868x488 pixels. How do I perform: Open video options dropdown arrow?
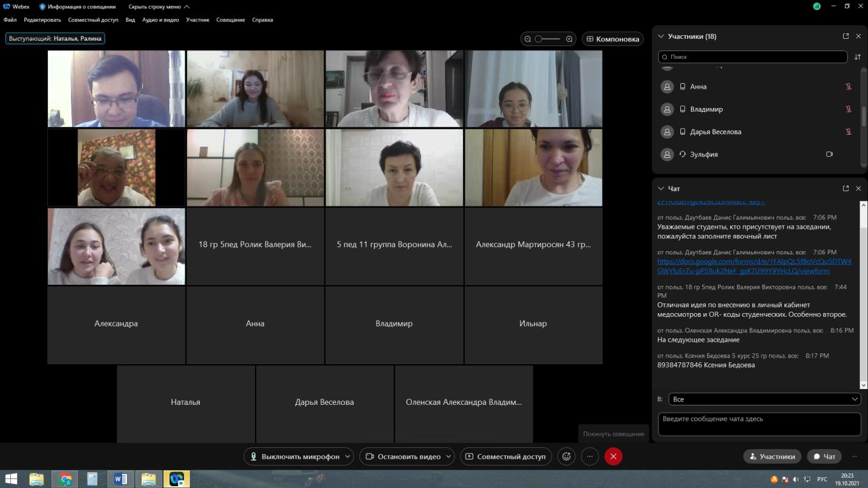tap(449, 456)
